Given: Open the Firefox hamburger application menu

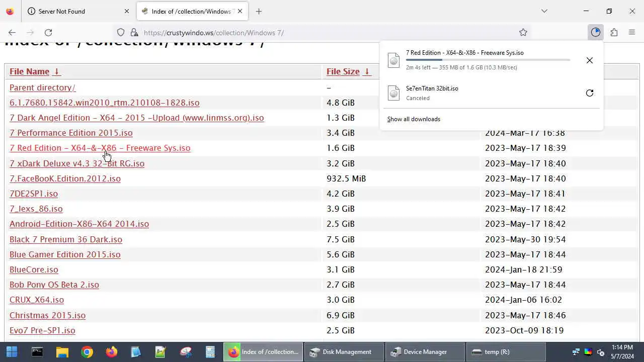Looking at the screenshot, I should [632, 32].
